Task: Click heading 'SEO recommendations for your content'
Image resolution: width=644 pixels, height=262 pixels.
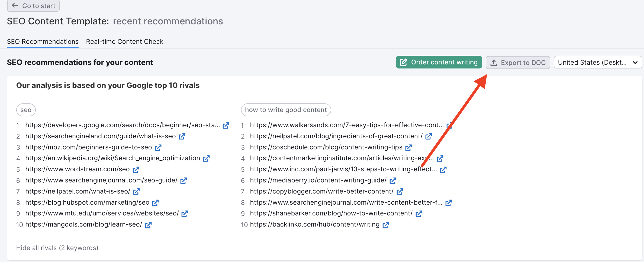Action: (x=80, y=63)
